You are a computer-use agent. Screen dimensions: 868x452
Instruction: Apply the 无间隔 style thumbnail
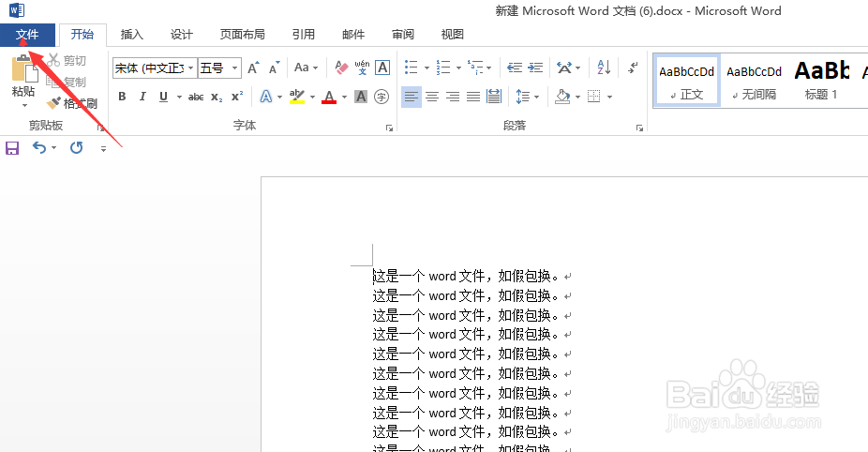(754, 81)
